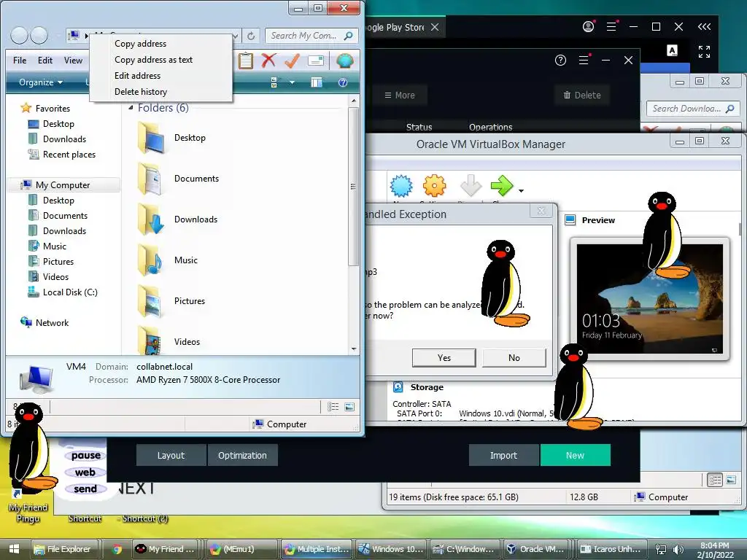The width and height of the screenshot is (747, 560).
Task: Click the orange checkmark toolbar icon
Action: point(292,61)
